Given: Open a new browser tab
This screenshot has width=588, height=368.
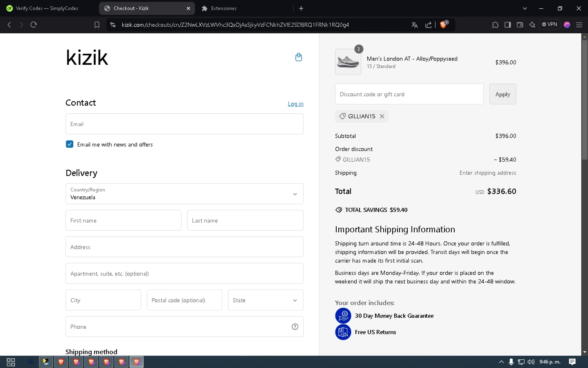Looking at the screenshot, I should tap(301, 8).
